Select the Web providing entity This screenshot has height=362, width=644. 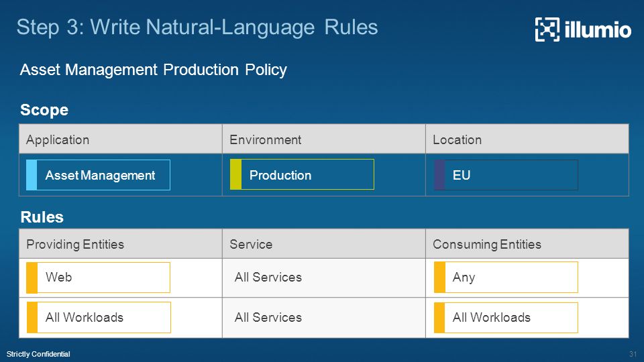(98, 278)
